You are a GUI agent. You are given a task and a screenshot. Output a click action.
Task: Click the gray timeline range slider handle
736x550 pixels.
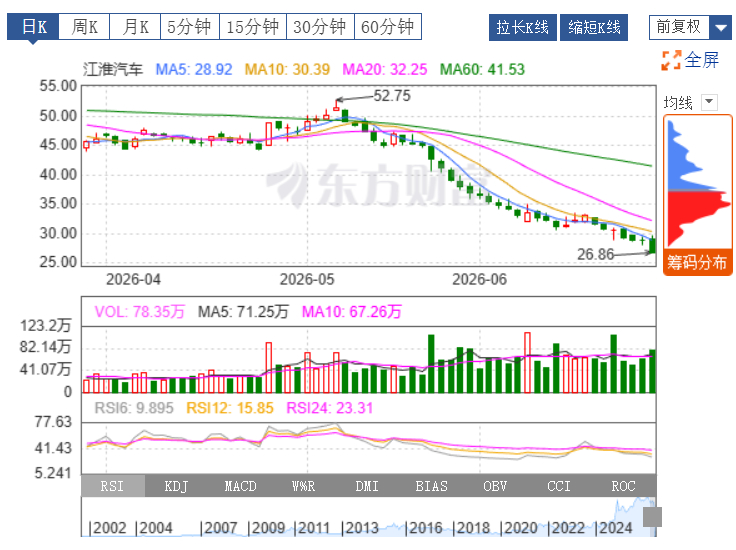click(x=652, y=517)
